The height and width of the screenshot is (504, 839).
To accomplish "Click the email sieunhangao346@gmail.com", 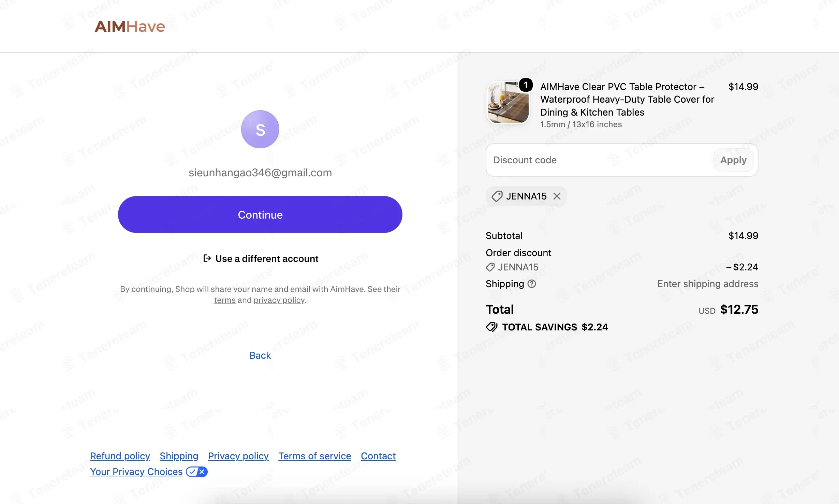I will 260,173.
